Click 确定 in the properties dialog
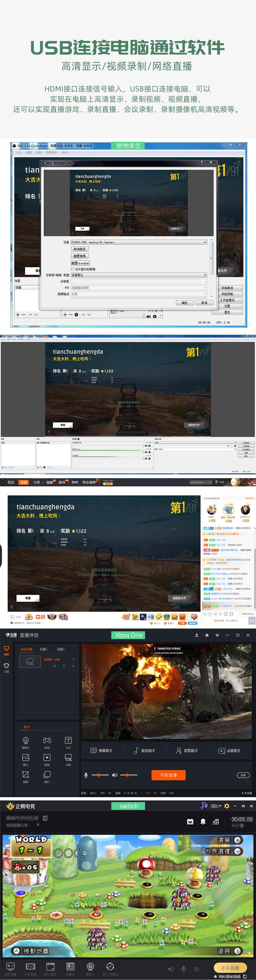256x980 pixels. [184, 303]
